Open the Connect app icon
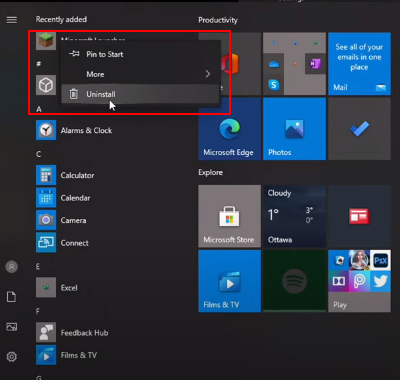Image resolution: width=400 pixels, height=380 pixels. pos(46,243)
